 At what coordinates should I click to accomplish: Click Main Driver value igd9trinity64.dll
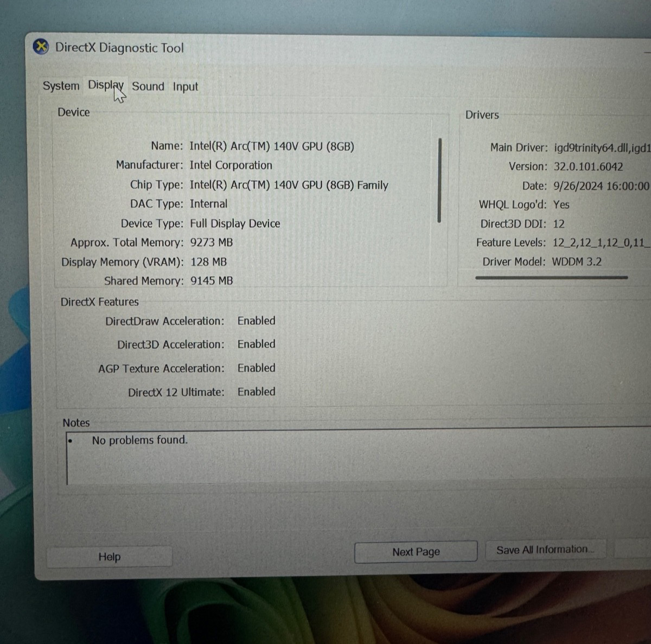coord(602,148)
